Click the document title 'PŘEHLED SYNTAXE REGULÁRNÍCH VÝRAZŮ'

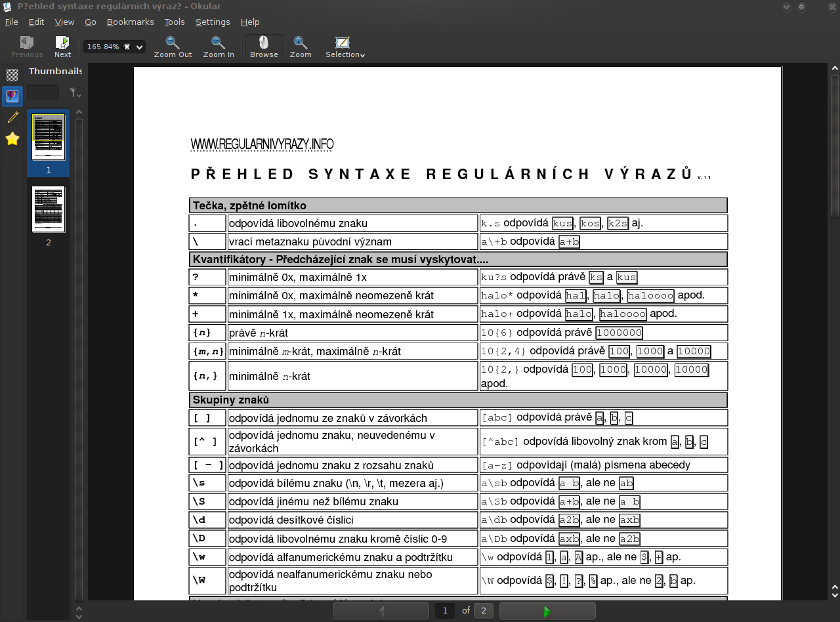coord(442,174)
